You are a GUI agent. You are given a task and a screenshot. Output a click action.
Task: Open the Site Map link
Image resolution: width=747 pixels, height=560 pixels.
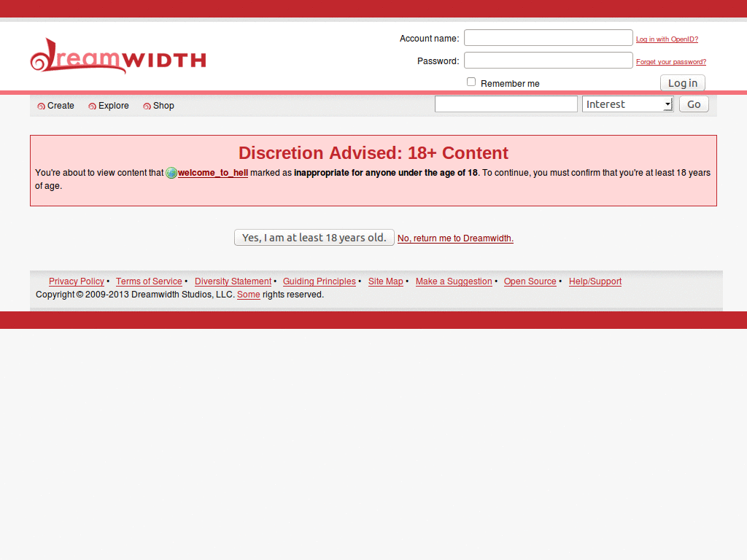(x=385, y=281)
